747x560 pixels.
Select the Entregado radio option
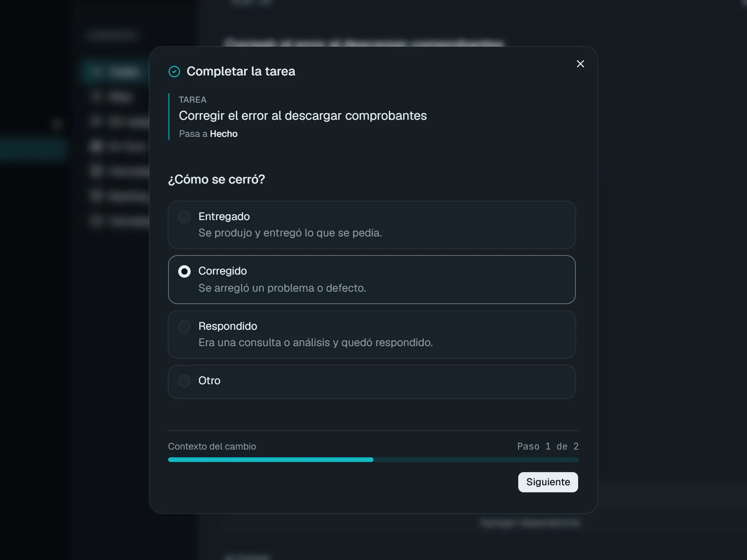[x=372, y=225]
